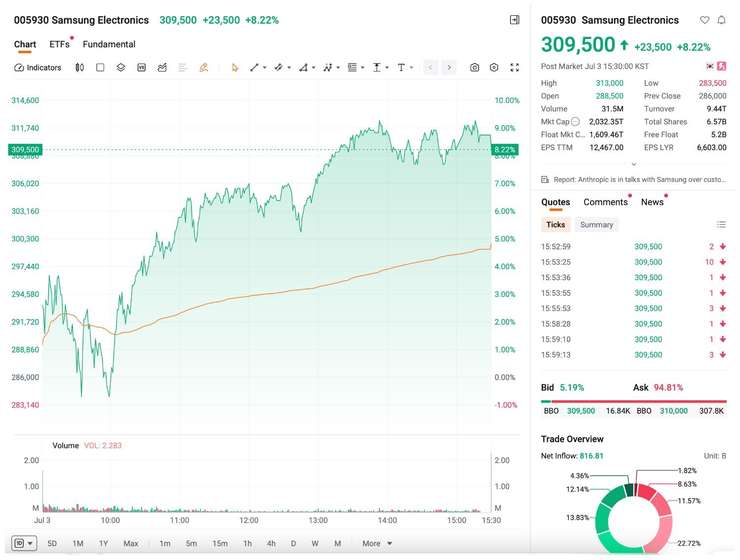Open the Quotes tab
This screenshot has height=560, width=740.
[555, 202]
